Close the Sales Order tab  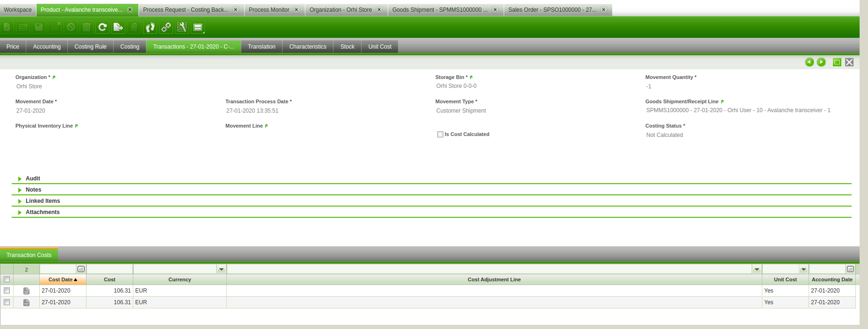point(604,10)
